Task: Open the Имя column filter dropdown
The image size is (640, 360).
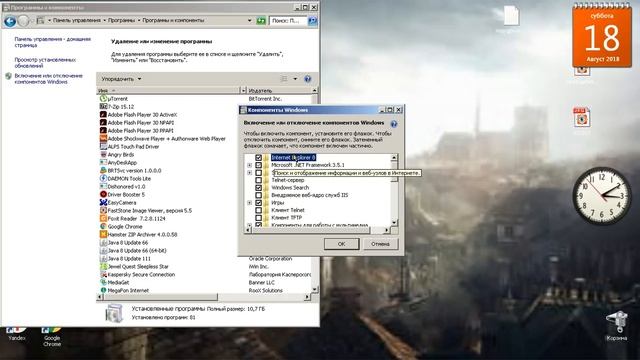Action: (244, 90)
